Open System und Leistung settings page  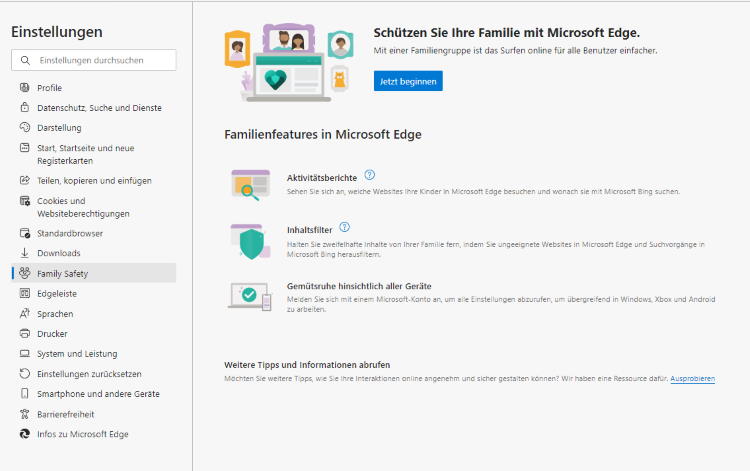77,354
